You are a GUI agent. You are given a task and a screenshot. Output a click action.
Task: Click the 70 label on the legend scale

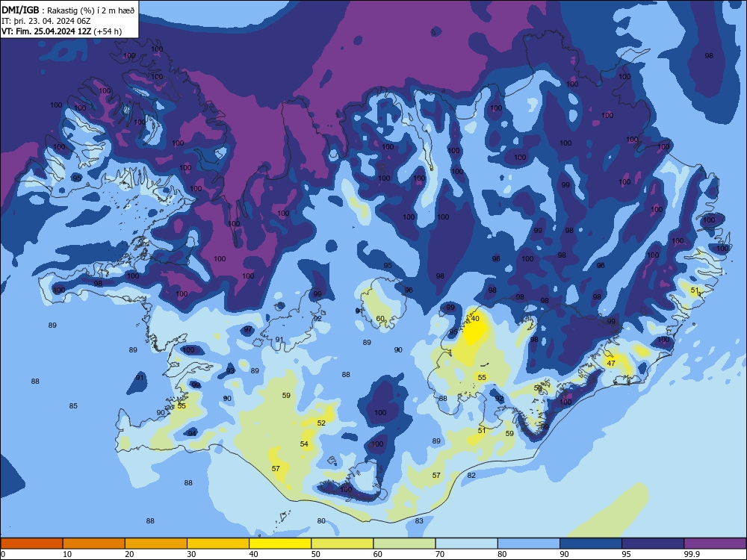440,554
